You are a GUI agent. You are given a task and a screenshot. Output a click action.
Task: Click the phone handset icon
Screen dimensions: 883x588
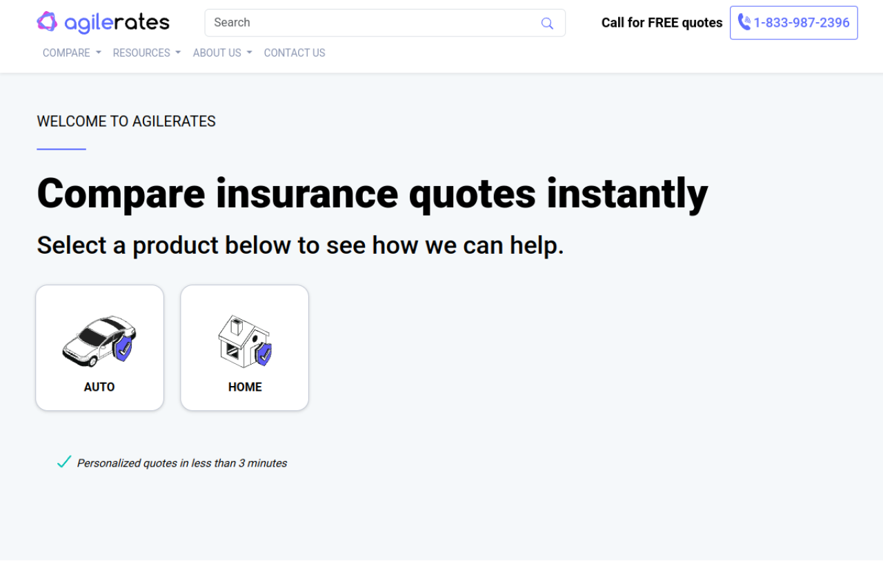(x=744, y=23)
